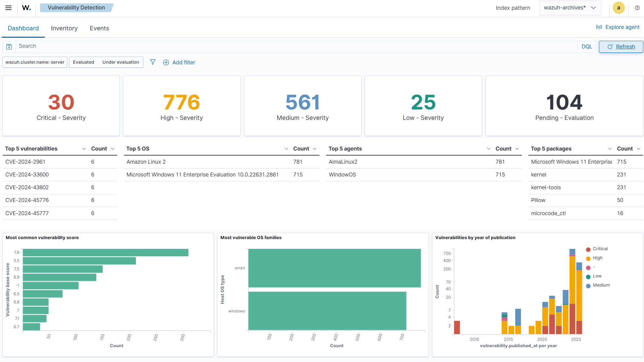Open the user avatar menu
The height and width of the screenshot is (362, 644).
point(618,7)
